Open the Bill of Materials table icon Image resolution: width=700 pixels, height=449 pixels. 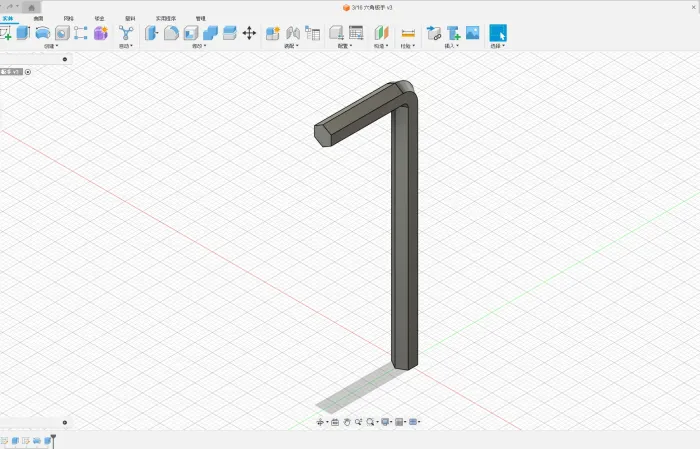point(312,33)
